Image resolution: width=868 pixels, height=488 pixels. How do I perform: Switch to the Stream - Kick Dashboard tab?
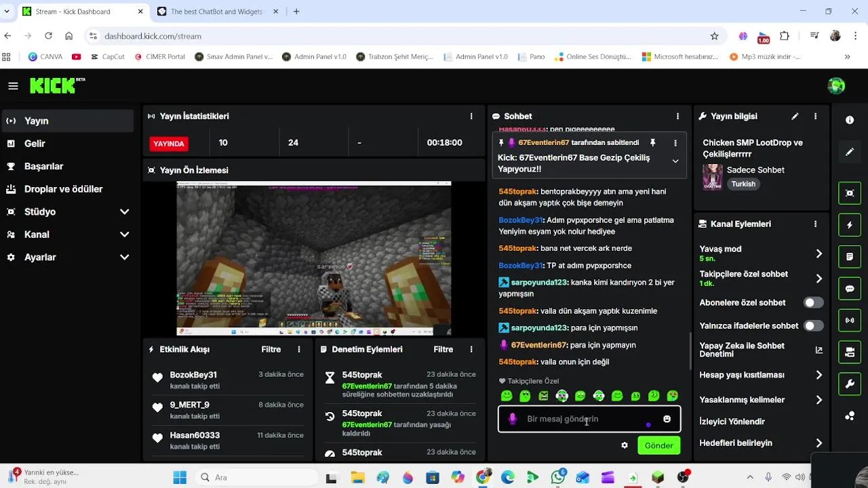(81, 12)
